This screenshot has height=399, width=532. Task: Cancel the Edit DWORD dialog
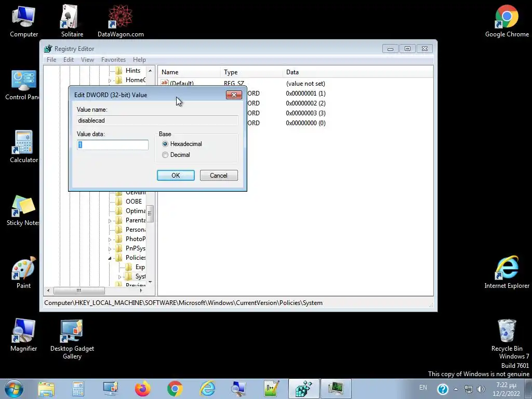coord(219,176)
